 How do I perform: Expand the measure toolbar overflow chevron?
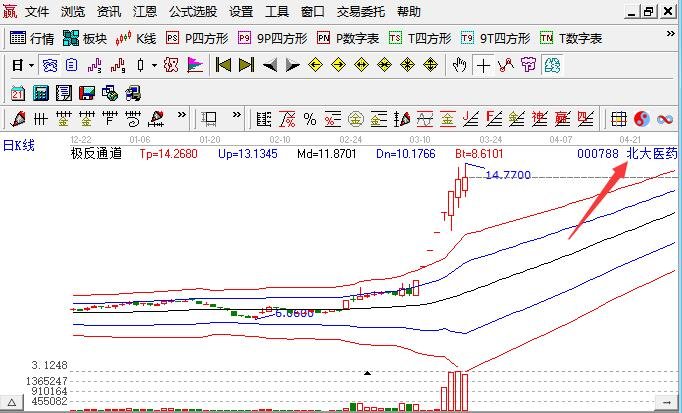tap(237, 115)
